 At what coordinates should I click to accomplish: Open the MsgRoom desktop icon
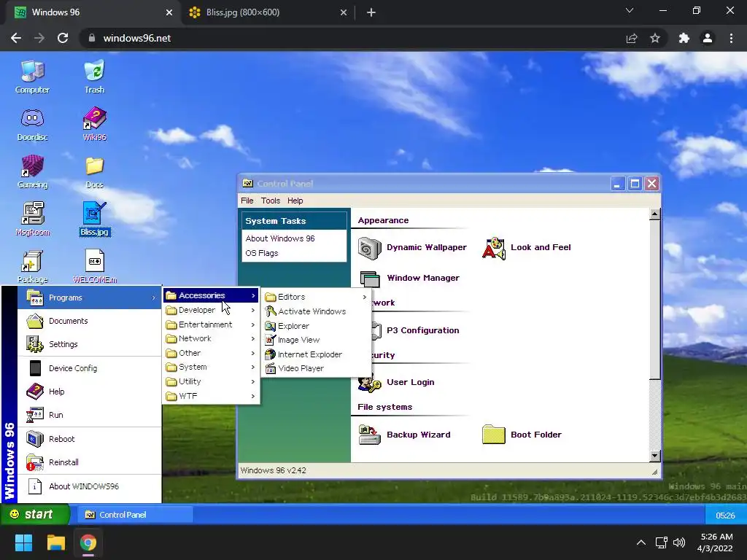pos(32,219)
